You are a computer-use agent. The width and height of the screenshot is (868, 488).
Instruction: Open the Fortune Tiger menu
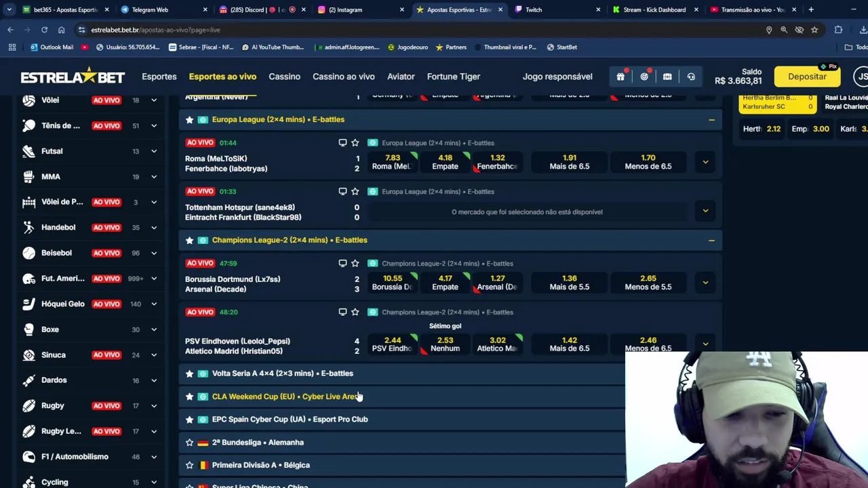(454, 77)
